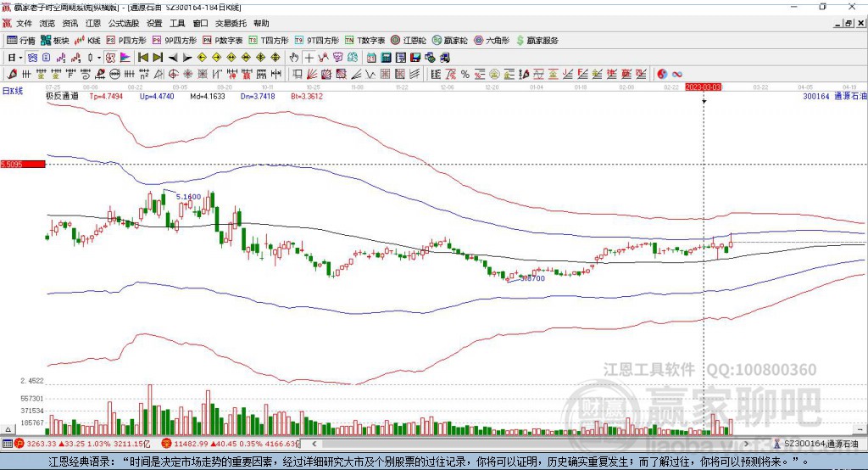This screenshot has height=470, width=868.
Task: Open the 行情 market quotes view
Action: [20, 41]
